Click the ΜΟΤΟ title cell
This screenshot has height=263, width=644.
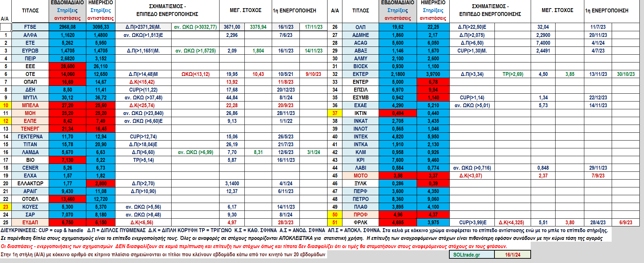point(361,176)
